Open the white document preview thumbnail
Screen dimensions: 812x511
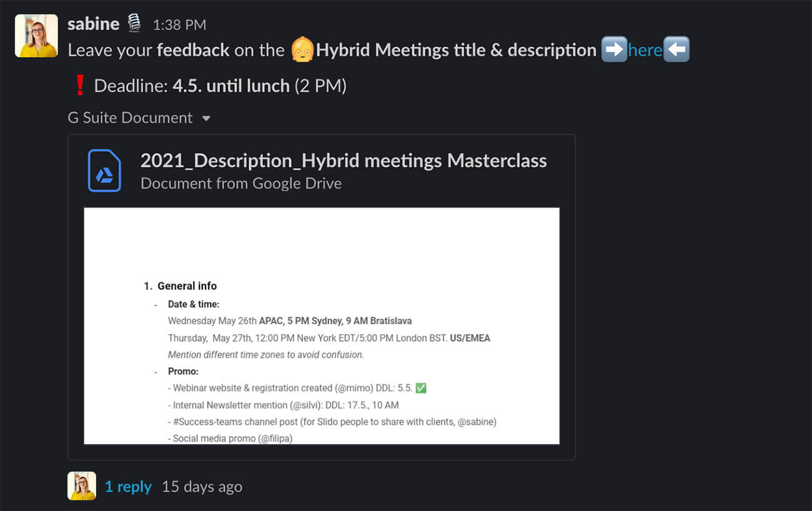(322, 325)
